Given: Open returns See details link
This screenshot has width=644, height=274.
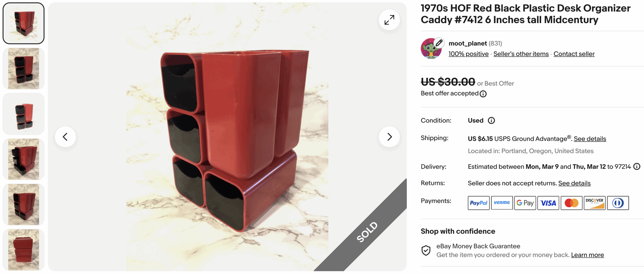Looking at the screenshot, I should [x=574, y=183].
